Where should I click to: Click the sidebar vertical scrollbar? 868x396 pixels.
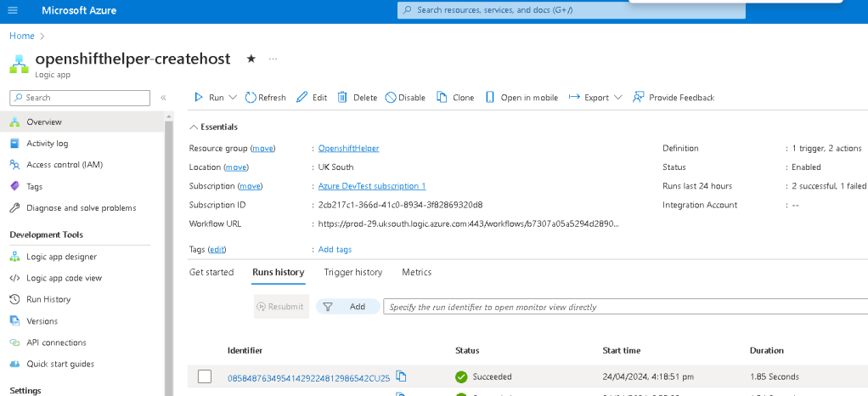click(x=169, y=255)
